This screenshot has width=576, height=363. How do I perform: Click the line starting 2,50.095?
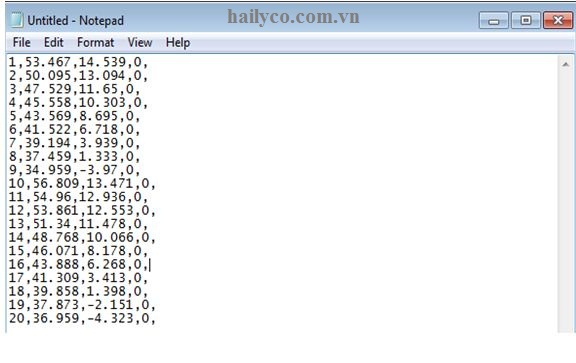[78, 76]
